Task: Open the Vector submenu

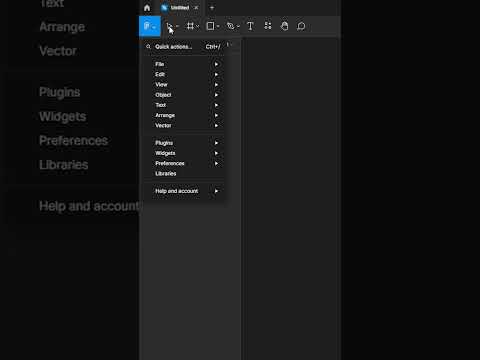Action: pyautogui.click(x=184, y=126)
